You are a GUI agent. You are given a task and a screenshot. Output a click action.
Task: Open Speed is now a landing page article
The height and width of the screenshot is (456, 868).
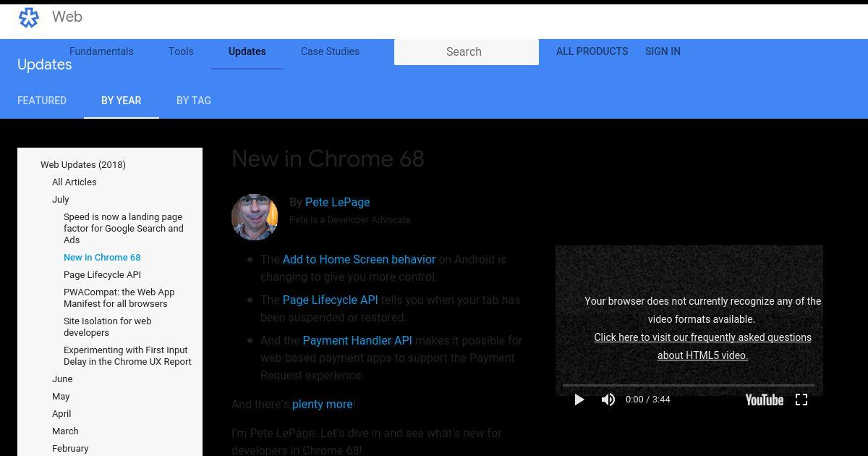tap(124, 228)
